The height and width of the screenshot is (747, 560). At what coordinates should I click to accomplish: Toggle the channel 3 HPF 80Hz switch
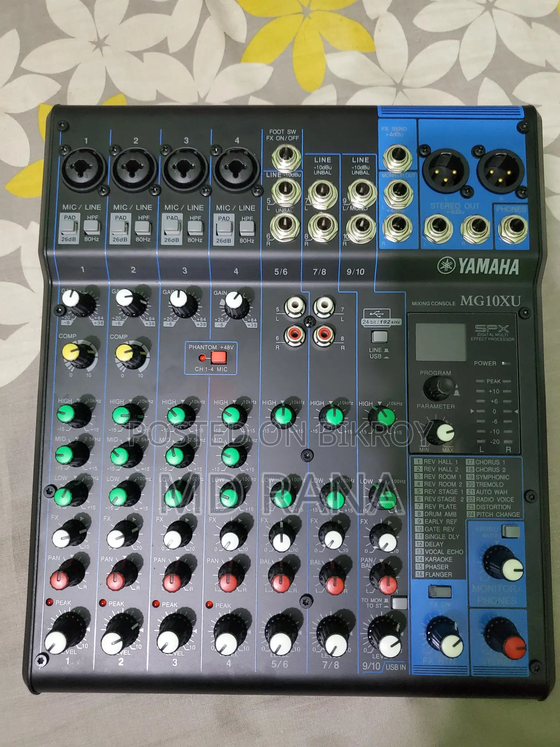pos(195,228)
